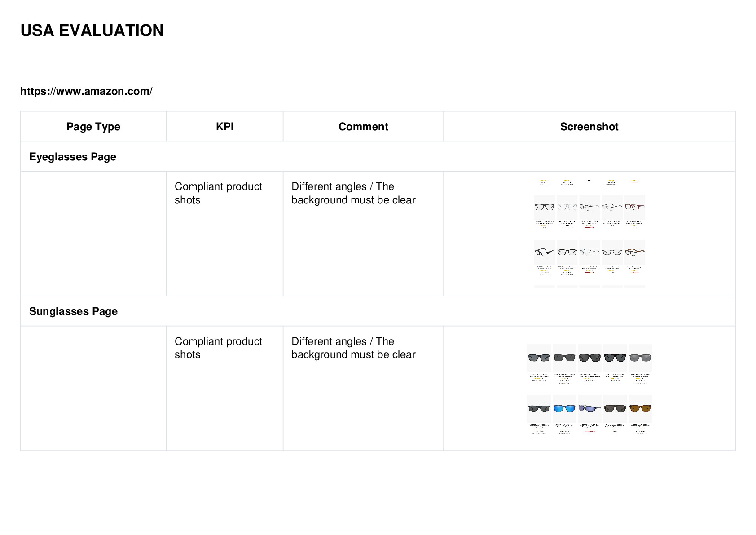756x535 pixels.
Task: Click the eyeglasses Different angles comment text
Action: [354, 193]
